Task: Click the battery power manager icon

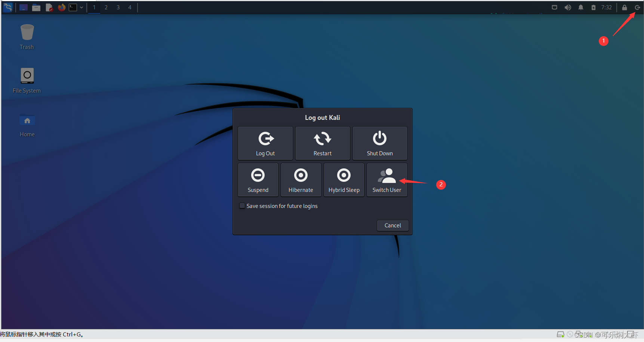Action: (594, 7)
